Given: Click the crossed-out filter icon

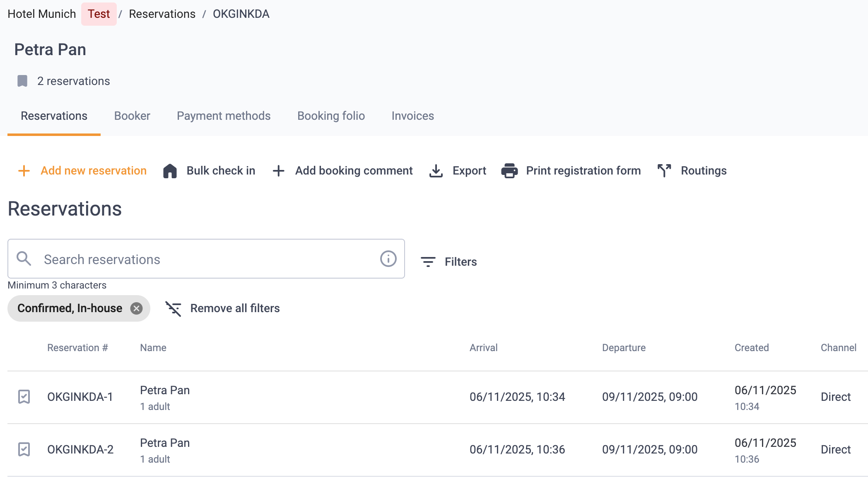Looking at the screenshot, I should point(173,308).
